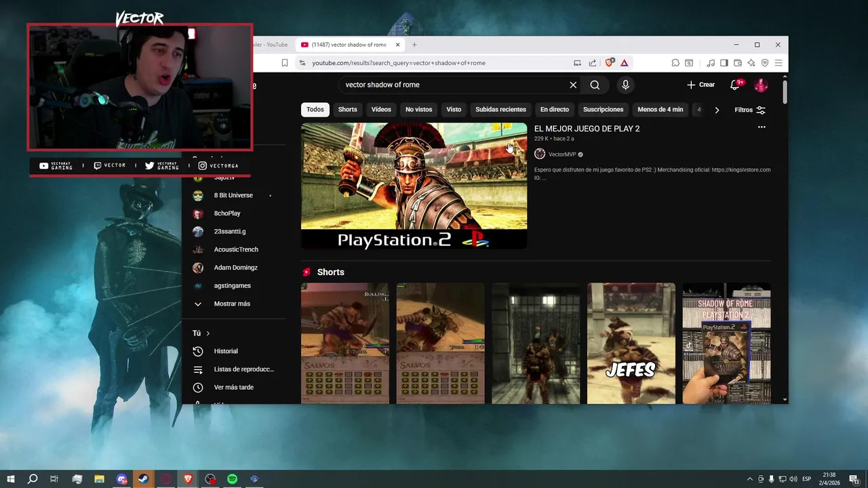Image resolution: width=868 pixels, height=488 pixels.
Task: Start voice search with microphone icon
Action: tap(625, 85)
